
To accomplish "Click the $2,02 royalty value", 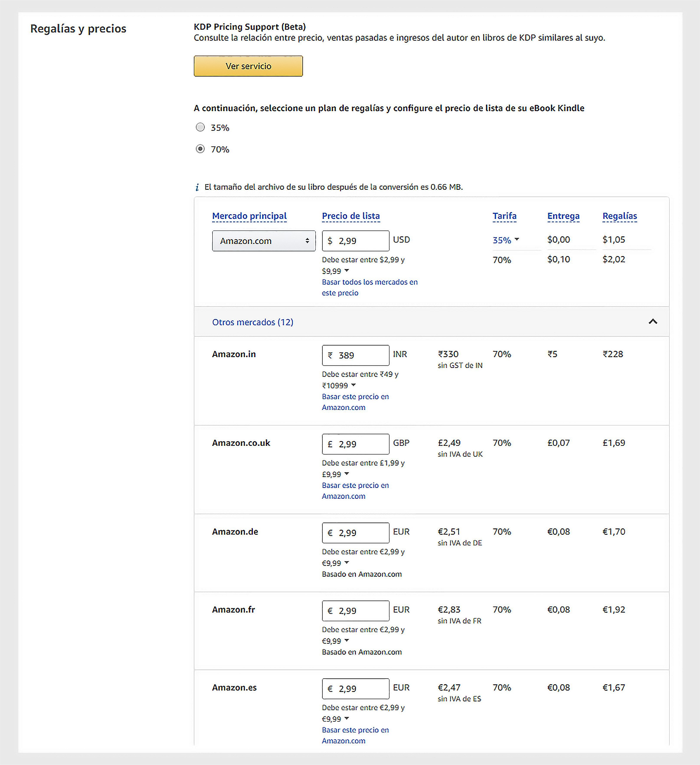I will tap(613, 259).
